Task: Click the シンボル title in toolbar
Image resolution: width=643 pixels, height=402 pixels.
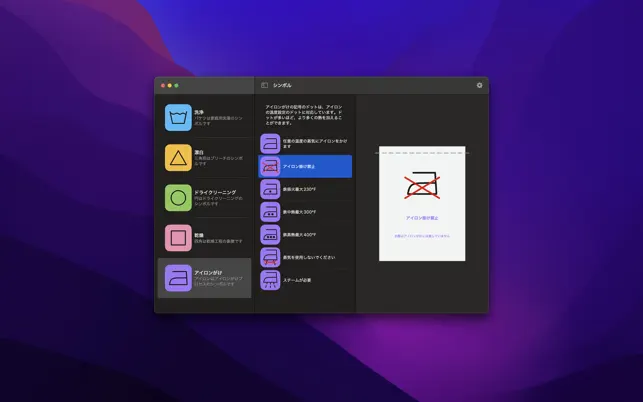Action: [282, 85]
